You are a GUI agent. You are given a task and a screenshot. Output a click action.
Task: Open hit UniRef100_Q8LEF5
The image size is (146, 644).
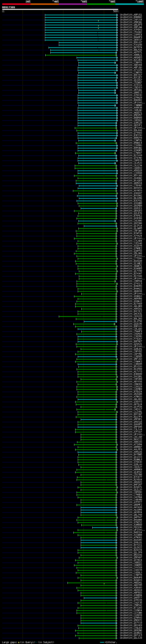tap(131, 25)
